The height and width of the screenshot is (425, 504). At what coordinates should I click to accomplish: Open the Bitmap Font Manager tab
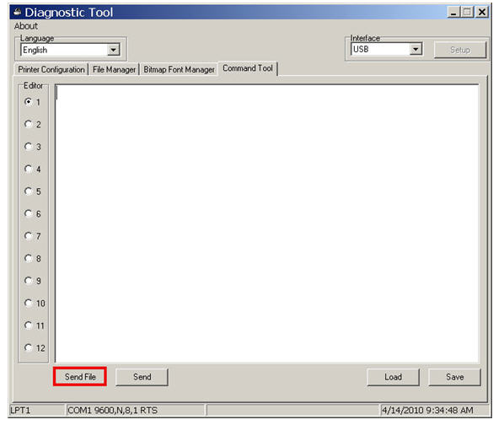coord(179,69)
